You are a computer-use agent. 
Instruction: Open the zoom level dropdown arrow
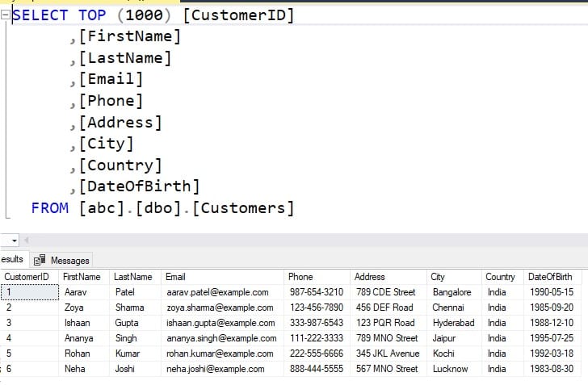click(15, 241)
